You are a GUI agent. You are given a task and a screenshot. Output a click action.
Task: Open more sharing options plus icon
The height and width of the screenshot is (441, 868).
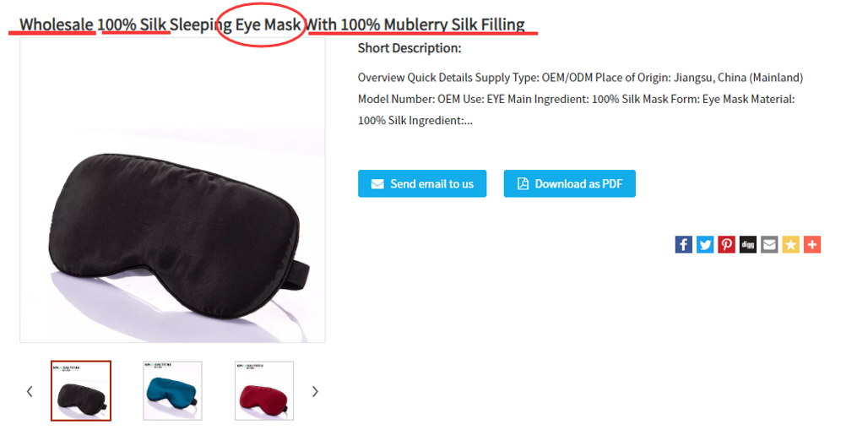point(812,244)
